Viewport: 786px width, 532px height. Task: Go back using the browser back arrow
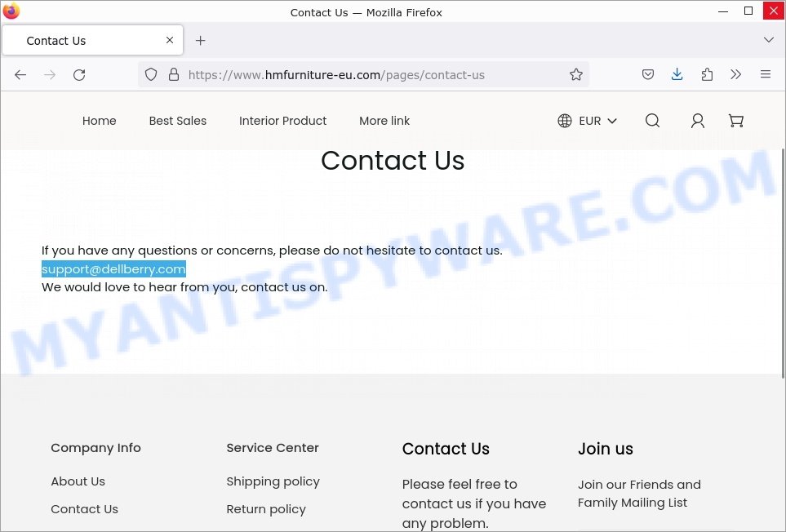point(20,75)
